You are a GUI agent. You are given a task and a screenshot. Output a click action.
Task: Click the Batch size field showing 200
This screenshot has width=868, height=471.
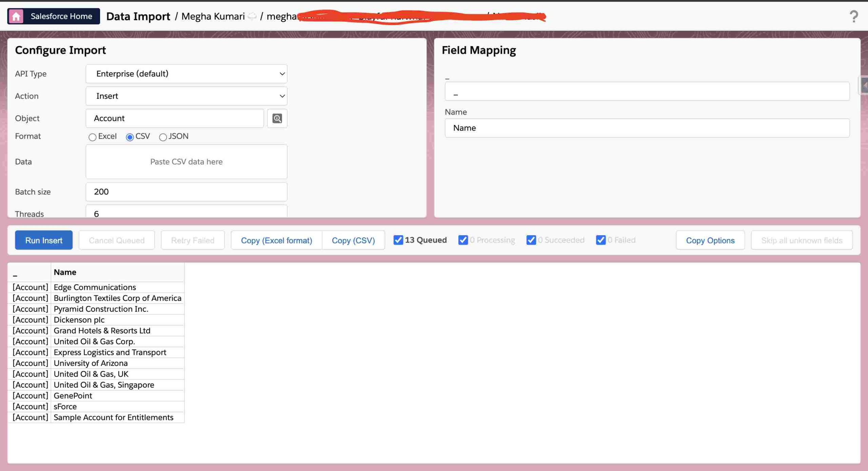point(186,192)
